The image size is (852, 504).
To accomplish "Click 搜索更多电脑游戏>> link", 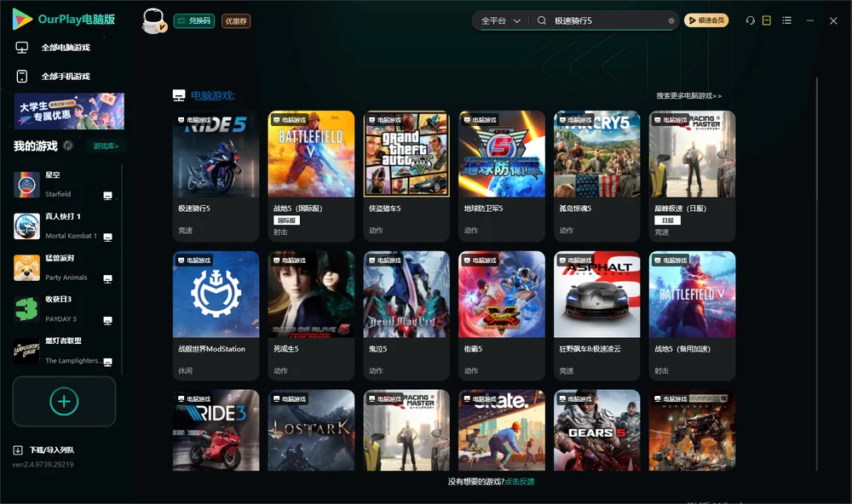I will click(688, 95).
